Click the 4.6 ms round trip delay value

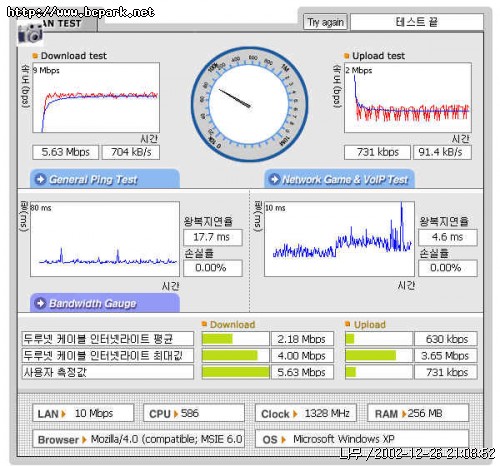tap(448, 237)
